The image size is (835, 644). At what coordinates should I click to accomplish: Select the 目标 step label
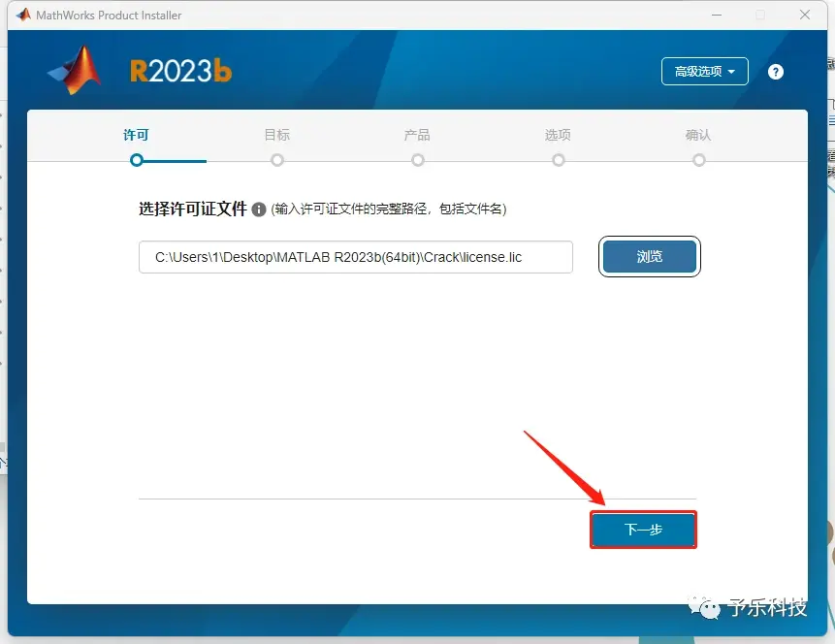[x=277, y=135]
